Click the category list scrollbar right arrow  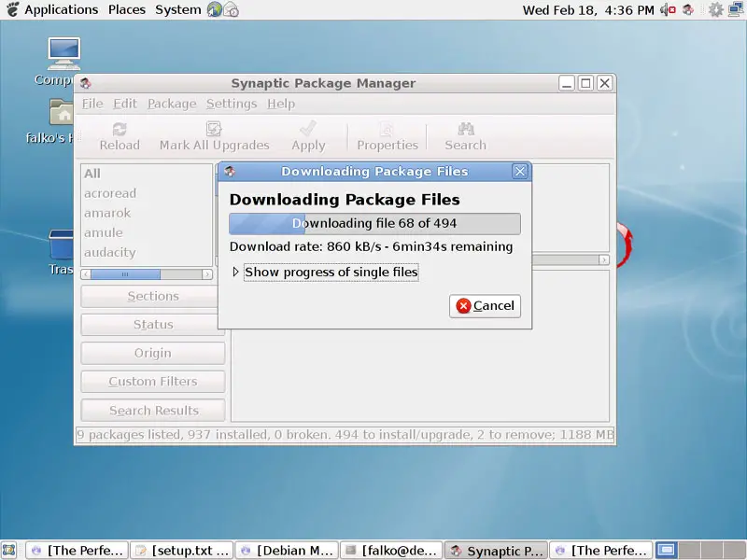point(206,274)
